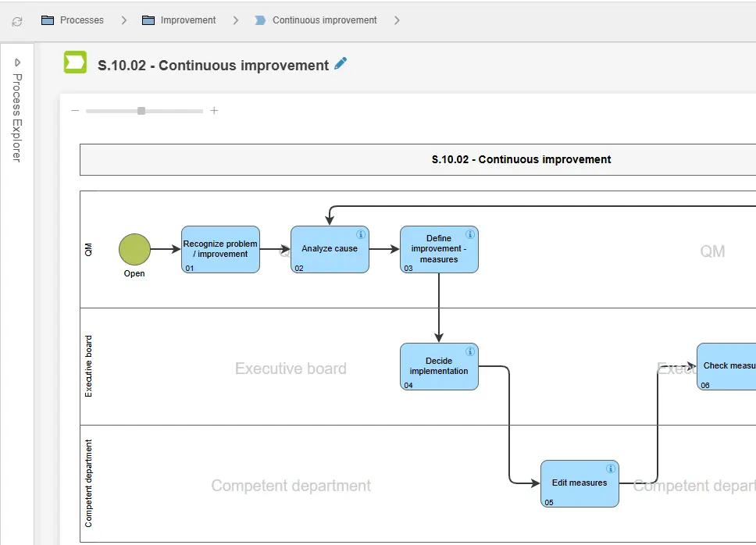
Task: Click the refresh icon in the top-left corner
Action: (16, 20)
